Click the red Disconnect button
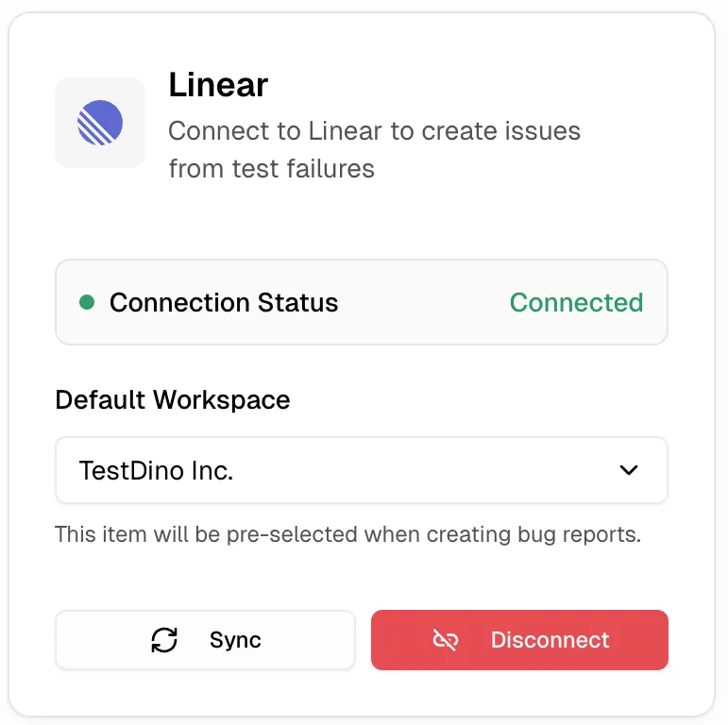The image size is (728, 725). tap(519, 640)
